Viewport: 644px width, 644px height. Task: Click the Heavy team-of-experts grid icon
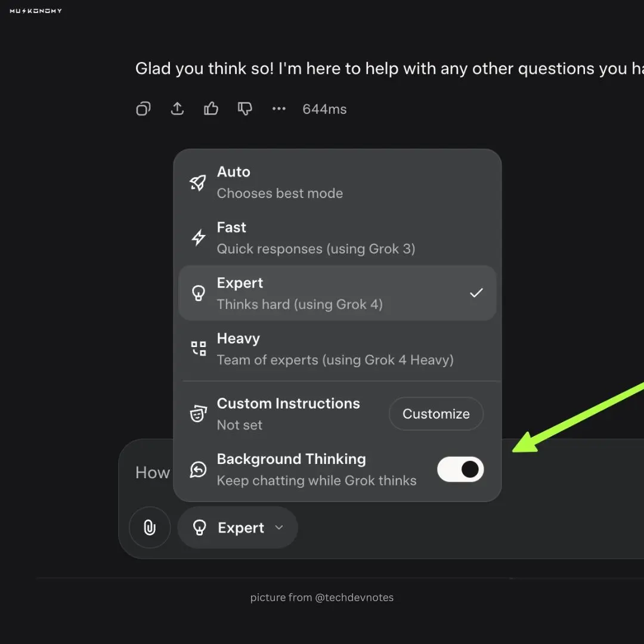pyautogui.click(x=199, y=349)
